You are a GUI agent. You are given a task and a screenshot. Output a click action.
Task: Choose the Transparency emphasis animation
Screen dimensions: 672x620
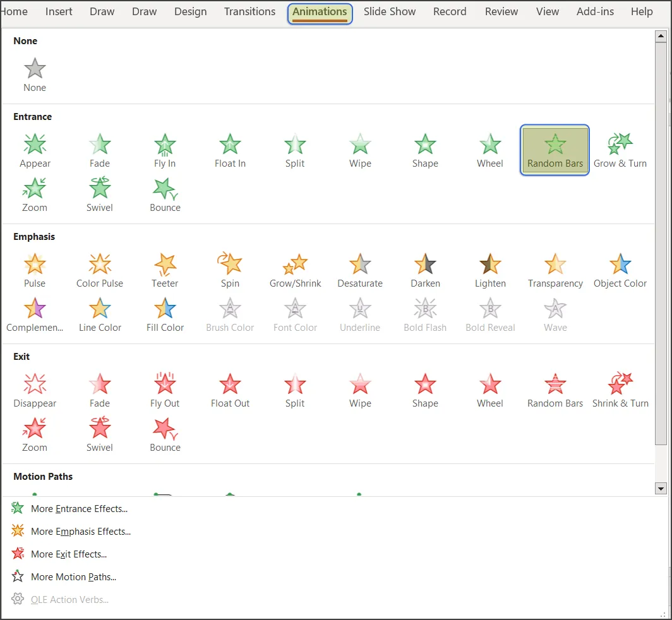click(555, 270)
